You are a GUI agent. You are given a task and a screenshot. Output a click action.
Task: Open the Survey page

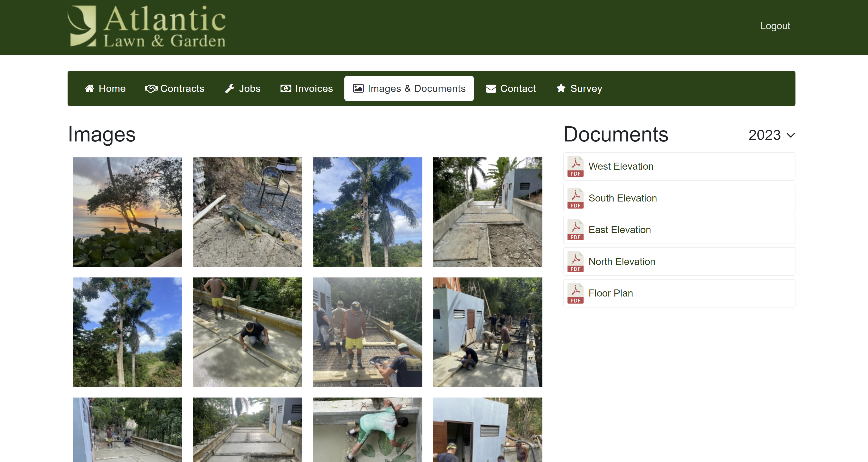[579, 88]
